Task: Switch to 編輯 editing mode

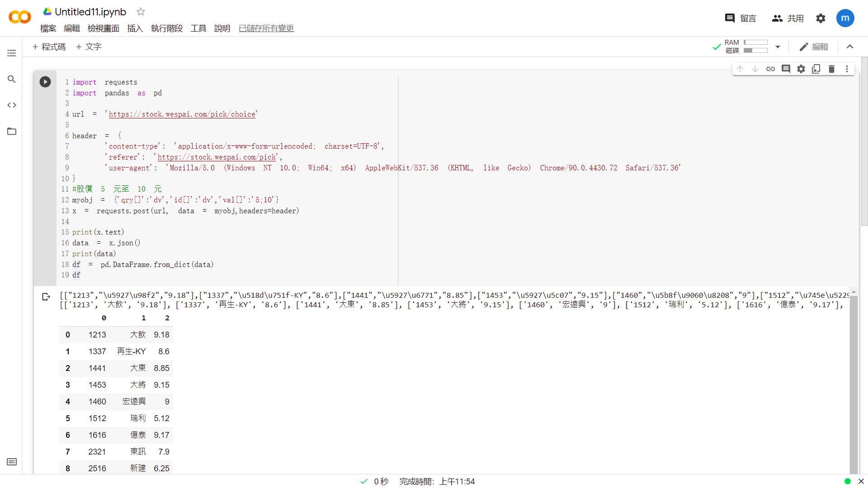Action: tap(814, 47)
